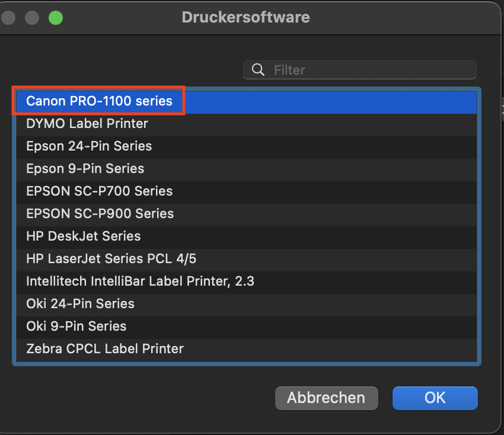Close the Druckersoftware dialog window
Image resolution: width=504 pixels, height=435 pixels.
pyautogui.click(x=8, y=17)
